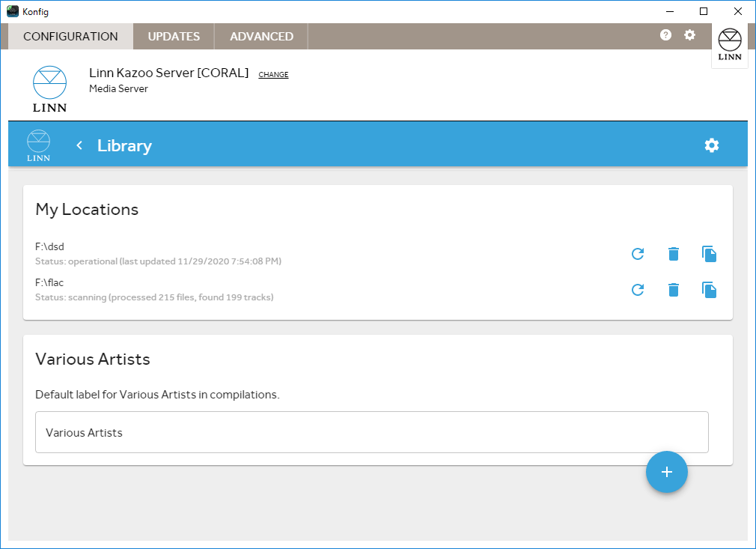Remove the F:\flac location with trash icon
Viewport: 756px width, 549px height.
pyautogui.click(x=674, y=290)
